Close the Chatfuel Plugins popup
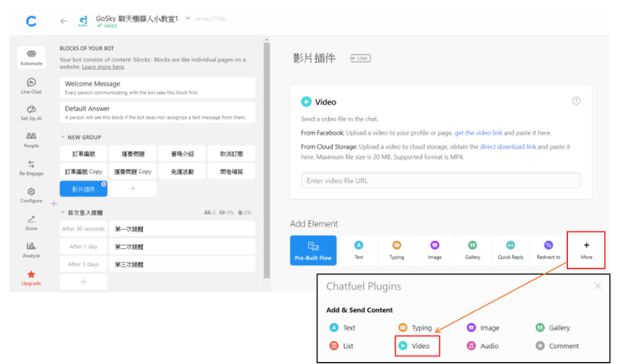 pos(597,286)
